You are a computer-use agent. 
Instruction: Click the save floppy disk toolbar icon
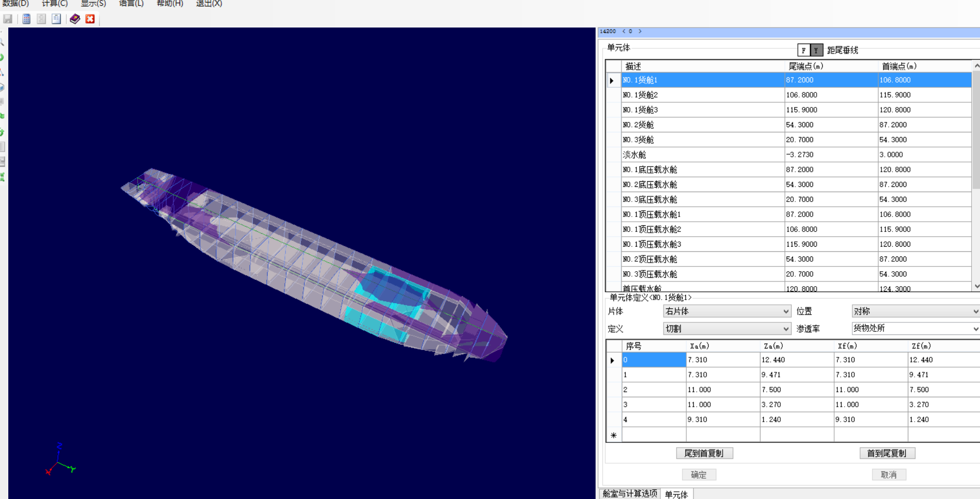(8, 19)
